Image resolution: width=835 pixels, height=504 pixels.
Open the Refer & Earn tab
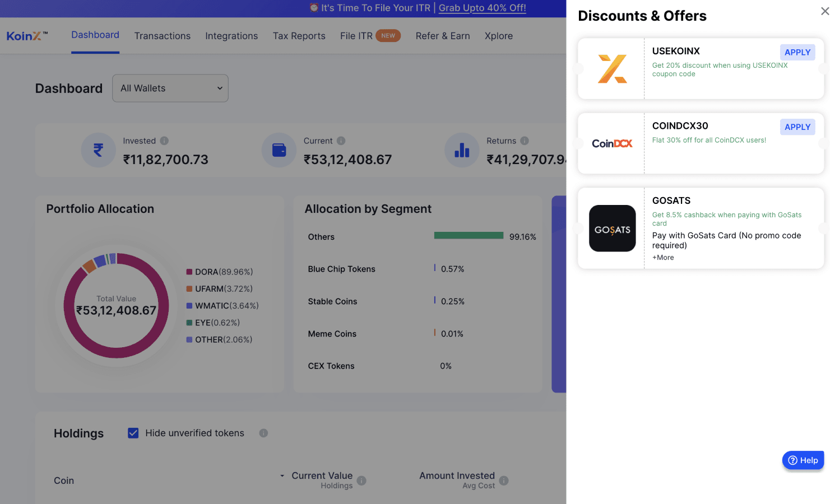443,36
